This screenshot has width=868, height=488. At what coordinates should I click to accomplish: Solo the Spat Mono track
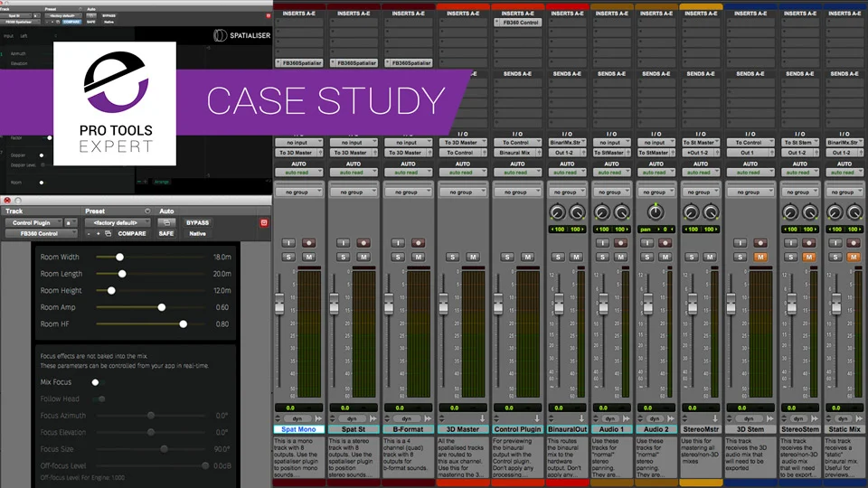pos(288,257)
